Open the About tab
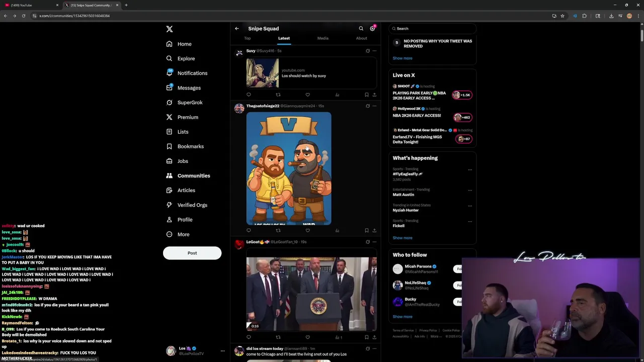The image size is (644, 362). pyautogui.click(x=362, y=38)
